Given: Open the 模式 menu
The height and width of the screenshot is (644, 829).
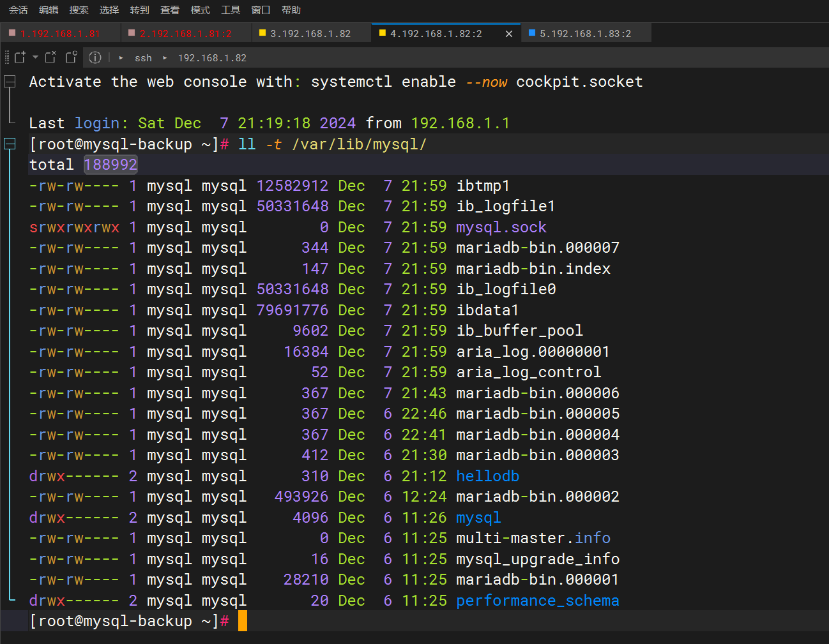Looking at the screenshot, I should pos(200,10).
